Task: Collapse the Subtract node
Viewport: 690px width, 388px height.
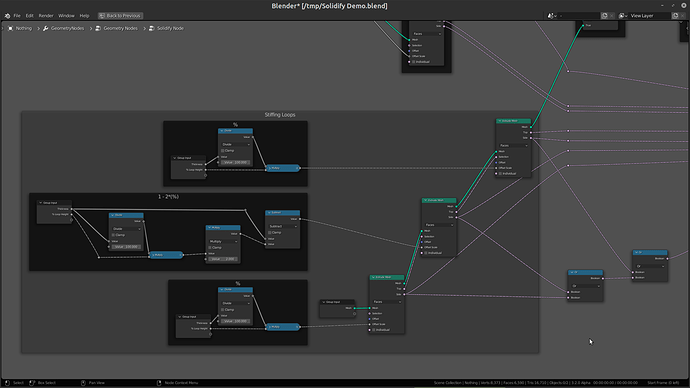Action: pos(269,212)
